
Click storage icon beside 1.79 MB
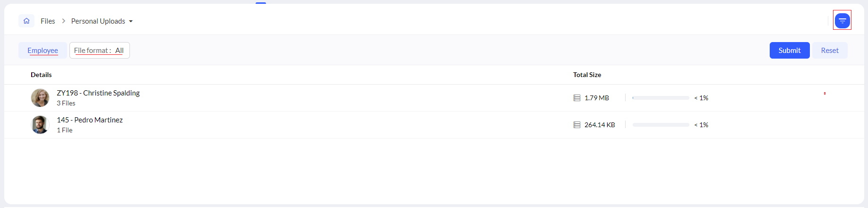tap(577, 98)
